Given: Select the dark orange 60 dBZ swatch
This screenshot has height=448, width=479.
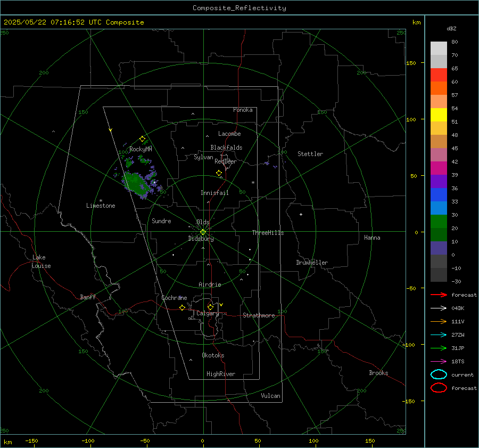Looking at the screenshot, I should pyautogui.click(x=439, y=88).
